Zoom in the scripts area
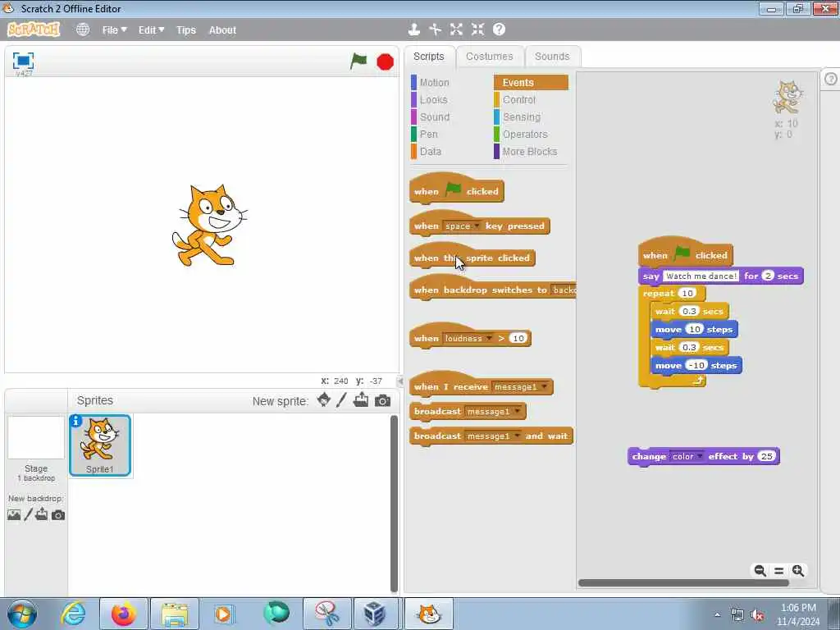840x630 pixels. pos(798,571)
